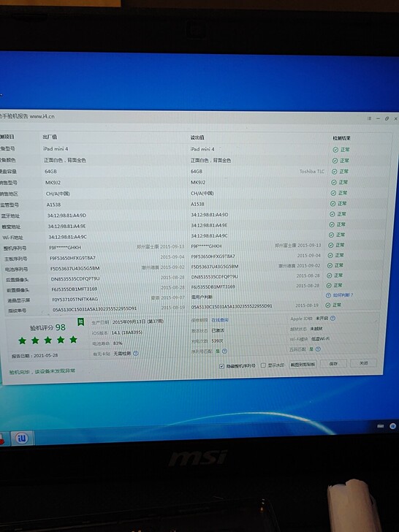
Task: Select the 64GB Toshiba TLC row
Action: point(190,171)
